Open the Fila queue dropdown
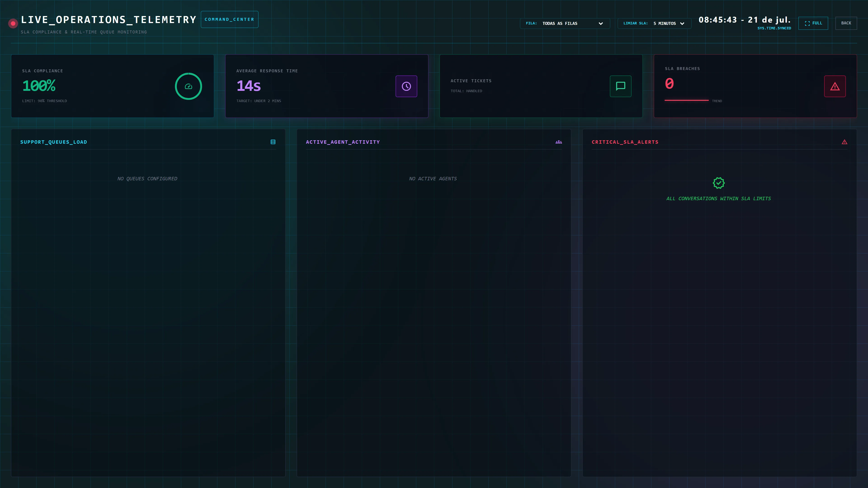Image resolution: width=868 pixels, height=488 pixels. click(565, 23)
